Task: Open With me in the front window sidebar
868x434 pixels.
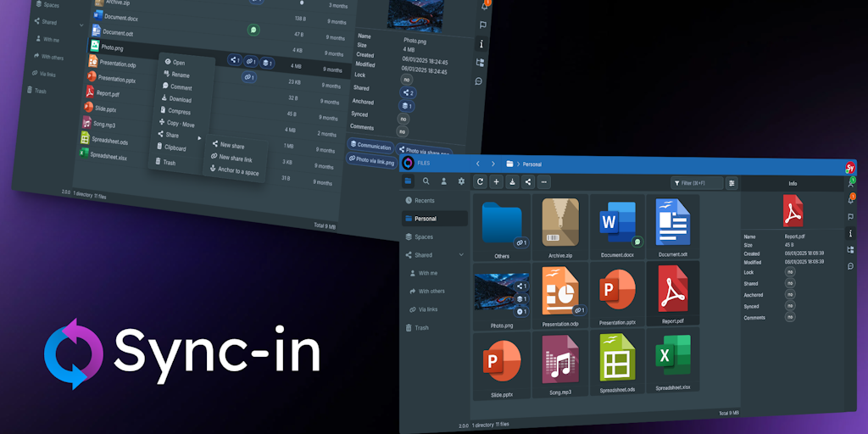Action: point(427,273)
